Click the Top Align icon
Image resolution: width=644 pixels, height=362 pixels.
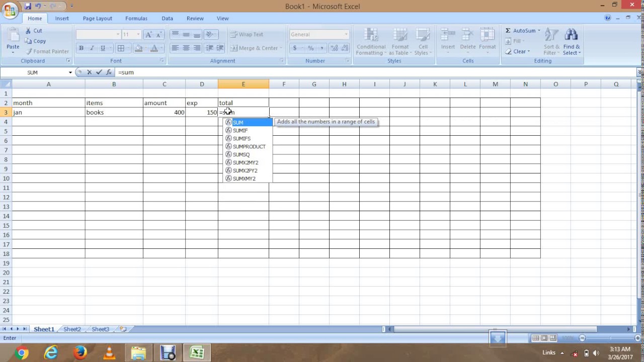(x=175, y=34)
